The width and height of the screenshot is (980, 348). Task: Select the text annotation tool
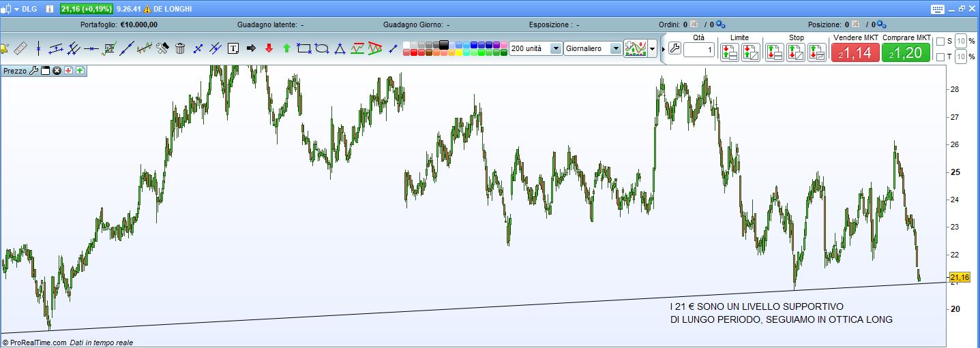tap(233, 48)
